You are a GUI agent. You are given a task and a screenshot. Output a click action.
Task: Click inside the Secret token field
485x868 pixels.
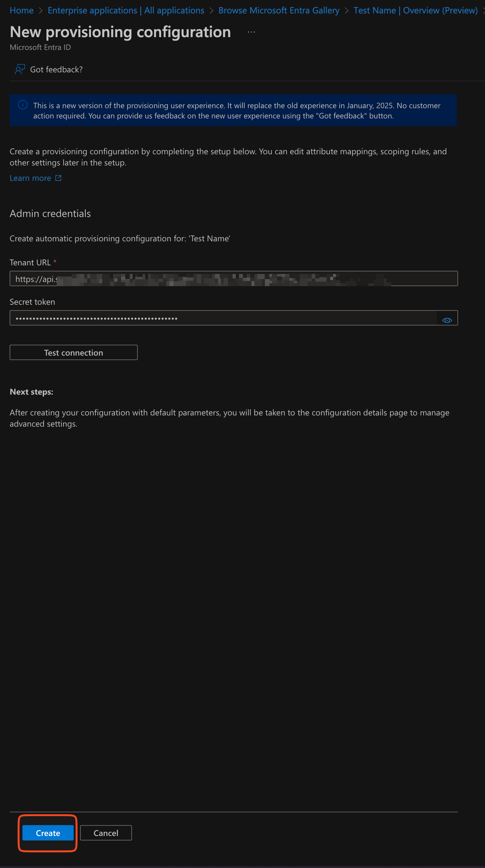pos(223,318)
